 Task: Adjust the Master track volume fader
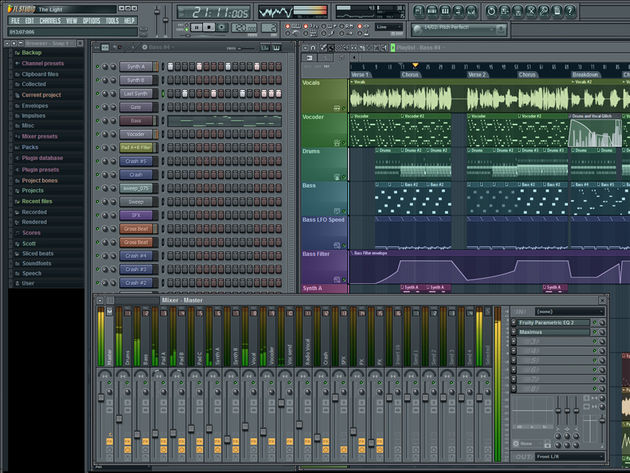click(x=101, y=398)
